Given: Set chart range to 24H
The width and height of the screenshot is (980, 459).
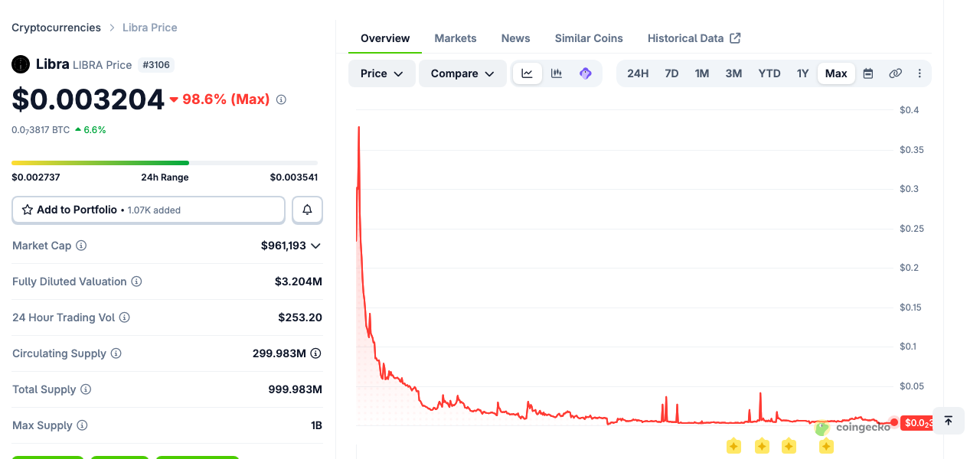Looking at the screenshot, I should pos(638,73).
